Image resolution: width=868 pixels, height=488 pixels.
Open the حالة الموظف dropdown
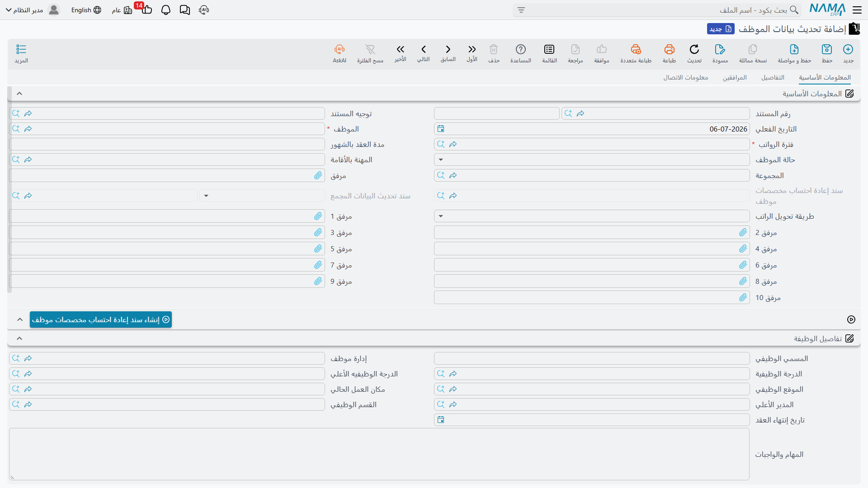click(441, 160)
